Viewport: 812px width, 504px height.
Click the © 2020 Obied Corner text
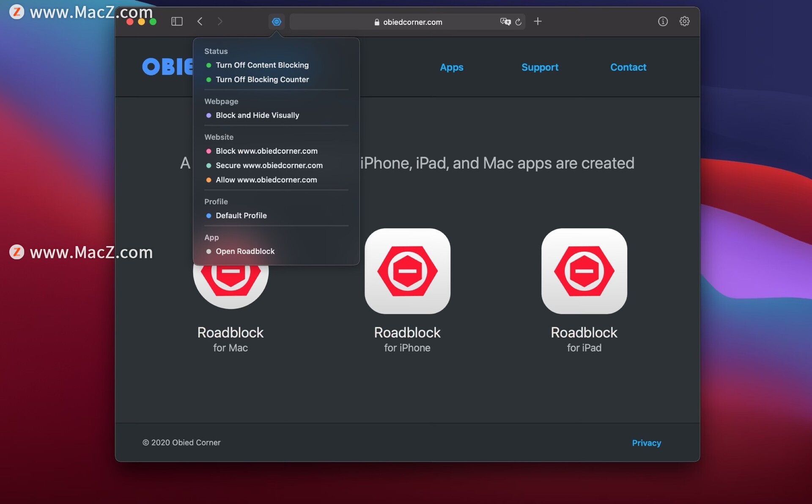181,442
